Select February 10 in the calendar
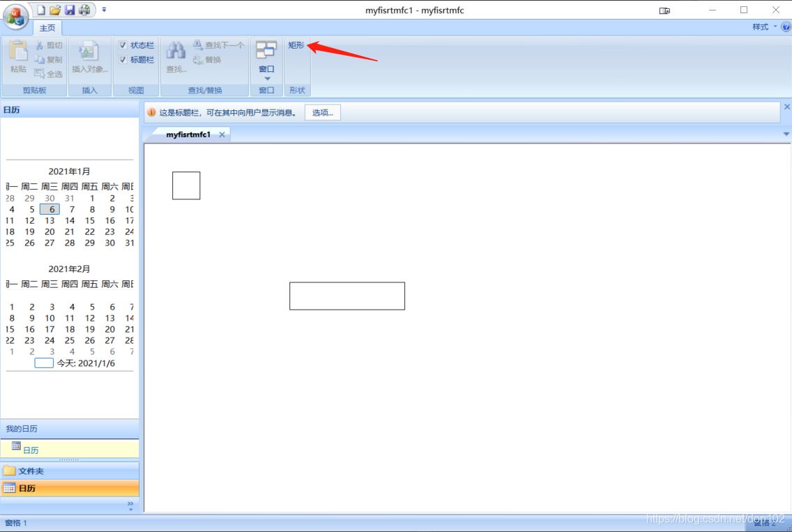792x532 pixels. [49, 318]
